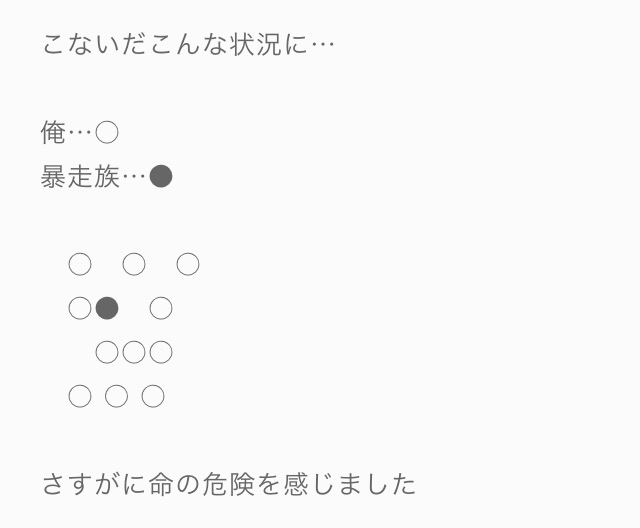The height and width of the screenshot is (528, 640).
Task: Select the bottom-middle white circle in the diagram
Action: pos(116,396)
